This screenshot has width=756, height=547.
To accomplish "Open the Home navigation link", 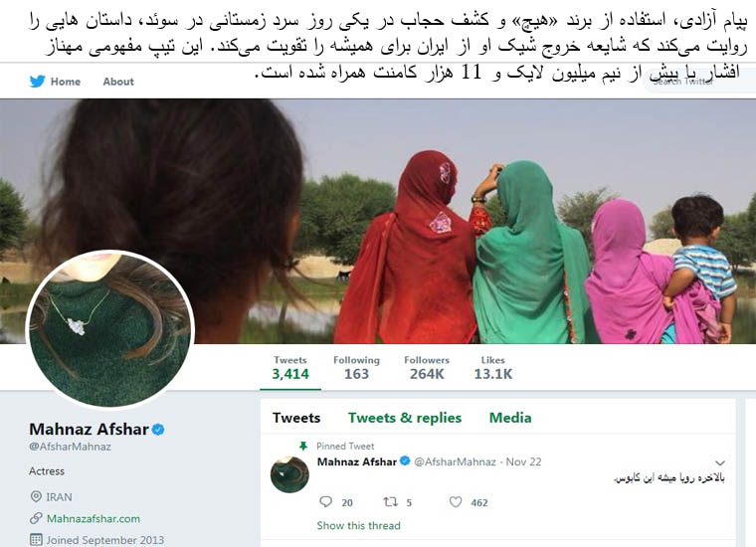I will point(65,82).
